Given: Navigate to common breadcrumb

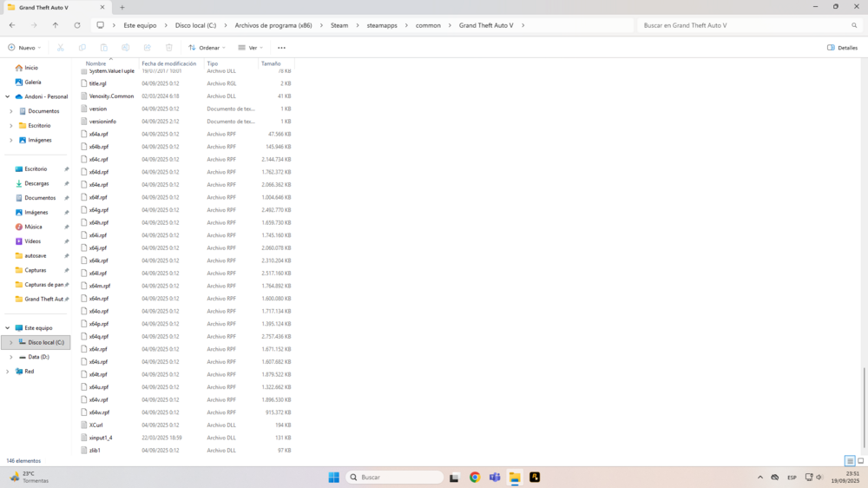Looking at the screenshot, I should pos(428,25).
